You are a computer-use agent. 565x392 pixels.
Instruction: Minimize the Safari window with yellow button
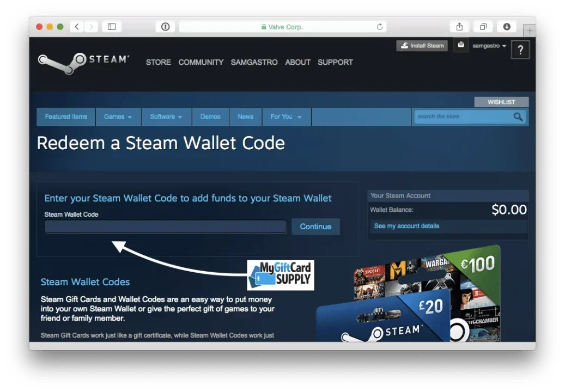(x=50, y=27)
